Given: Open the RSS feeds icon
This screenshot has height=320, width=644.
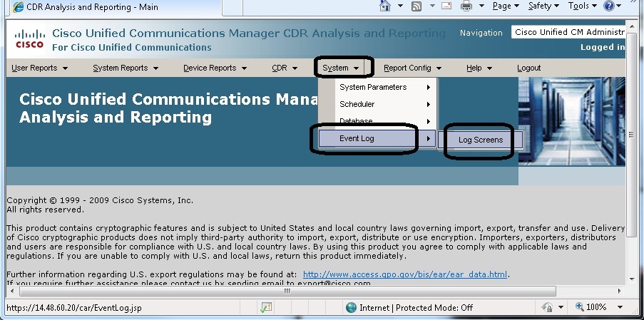Looking at the screenshot, I should [x=416, y=6].
